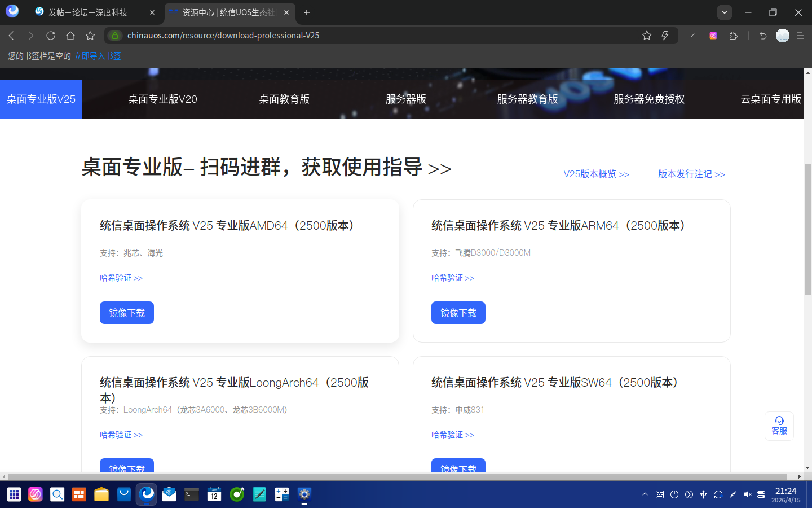Screen dimensions: 812x508
Task: Open 哈希验证 link for the AMD64 version
Action: [x=121, y=278]
